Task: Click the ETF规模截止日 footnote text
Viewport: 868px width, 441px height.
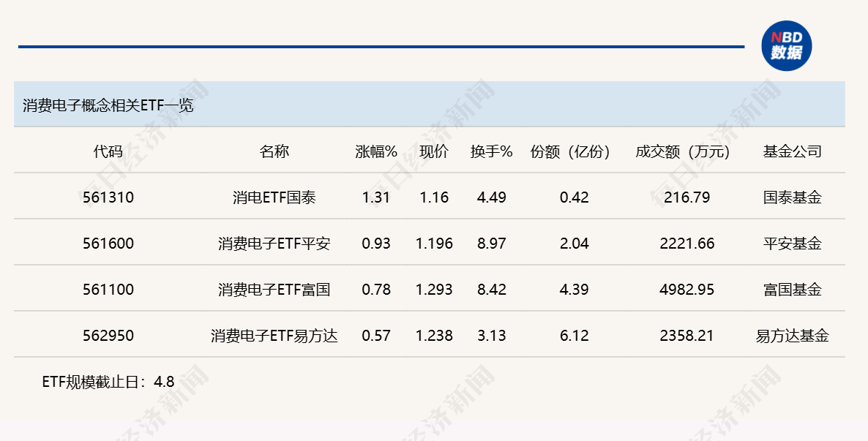Action: pos(108,381)
